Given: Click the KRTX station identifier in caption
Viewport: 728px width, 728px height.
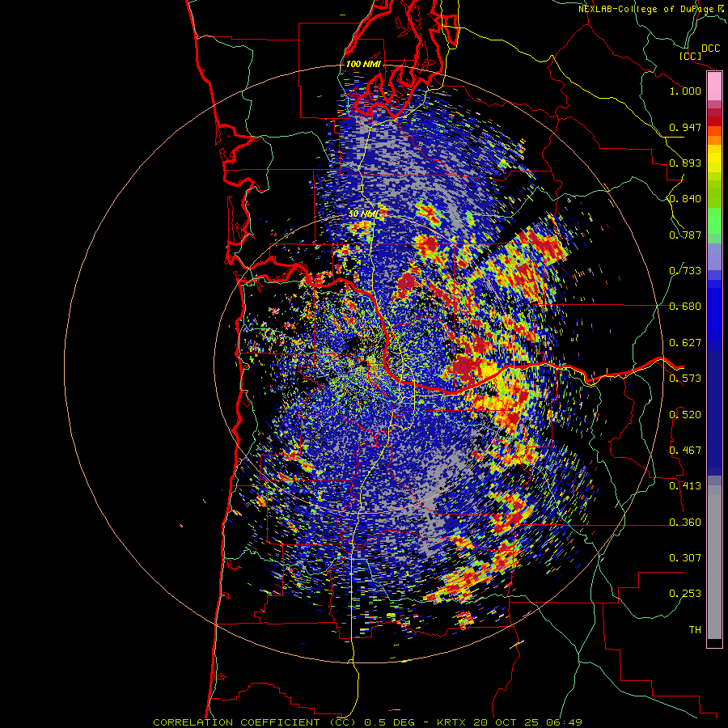Looking at the screenshot, I should pyautogui.click(x=452, y=722).
